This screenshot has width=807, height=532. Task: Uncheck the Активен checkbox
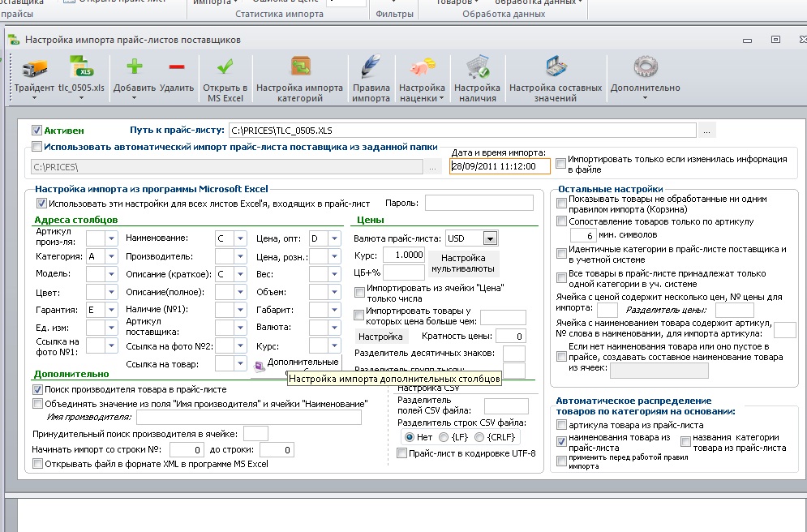[x=36, y=131]
